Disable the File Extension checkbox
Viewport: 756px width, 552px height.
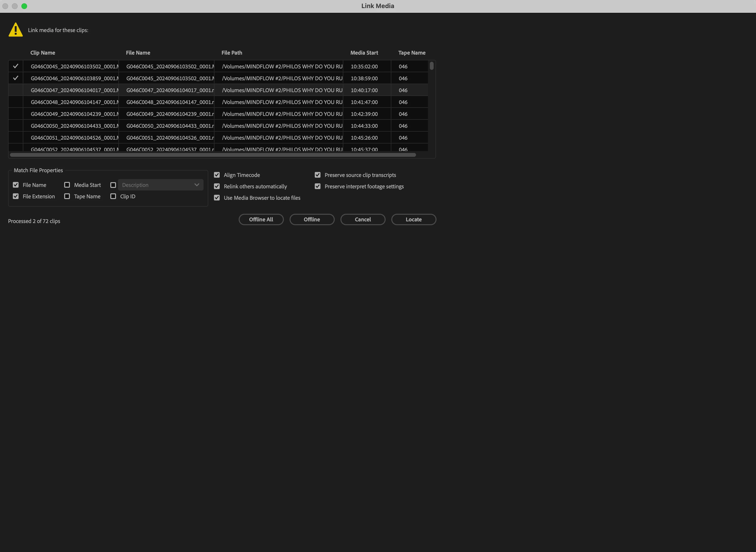point(16,196)
